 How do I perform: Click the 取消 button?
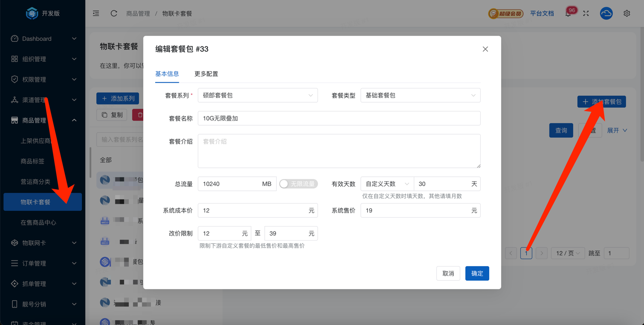[x=448, y=273]
